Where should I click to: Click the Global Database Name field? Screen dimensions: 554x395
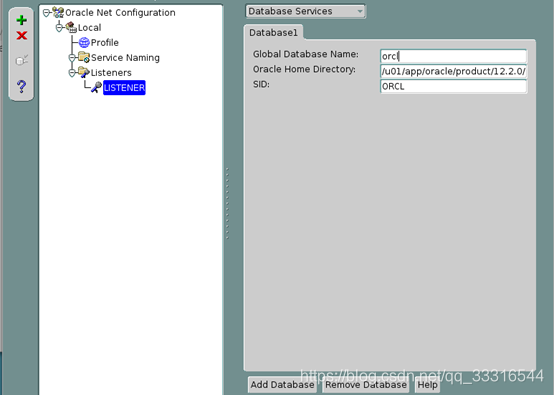pyautogui.click(x=454, y=56)
